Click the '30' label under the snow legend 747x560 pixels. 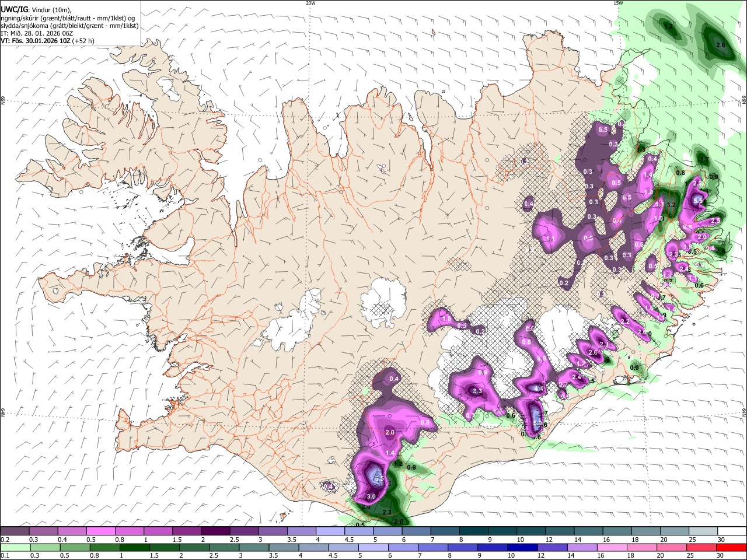pyautogui.click(x=721, y=540)
